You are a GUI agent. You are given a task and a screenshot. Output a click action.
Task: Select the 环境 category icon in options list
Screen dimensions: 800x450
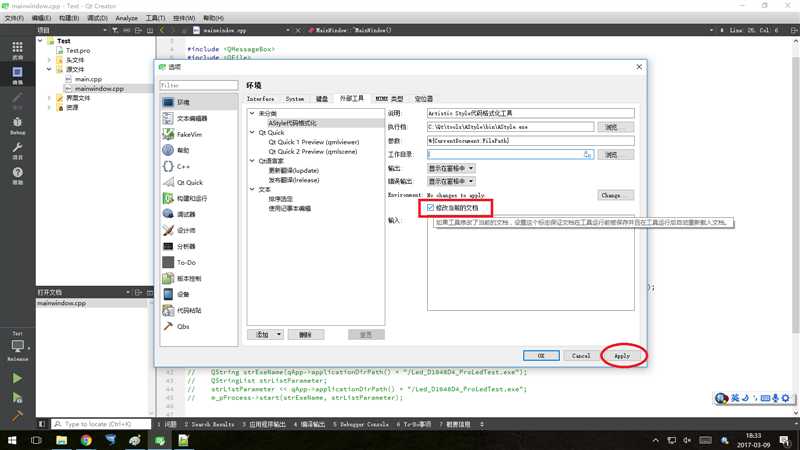[x=168, y=102]
